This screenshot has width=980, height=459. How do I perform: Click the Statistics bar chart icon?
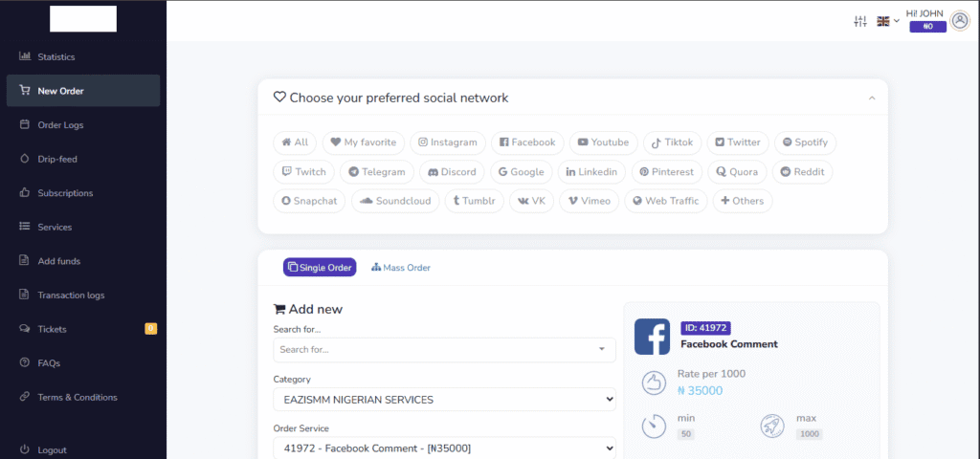point(25,56)
